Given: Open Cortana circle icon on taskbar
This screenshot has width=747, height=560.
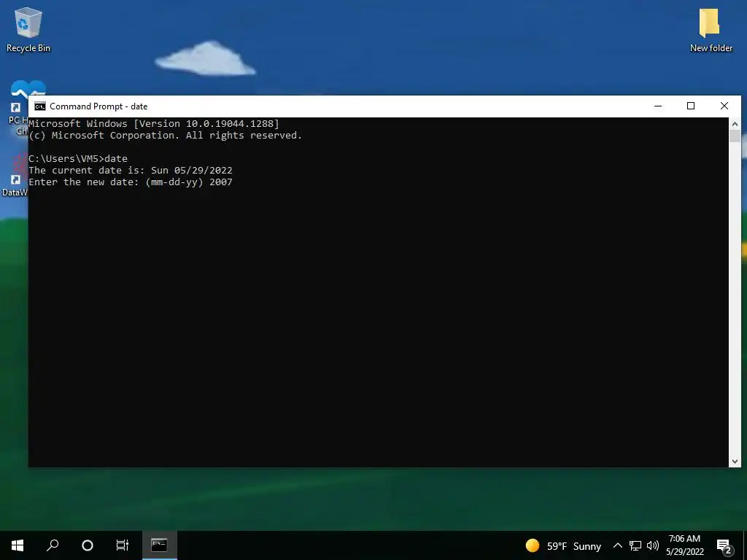Looking at the screenshot, I should click(88, 545).
